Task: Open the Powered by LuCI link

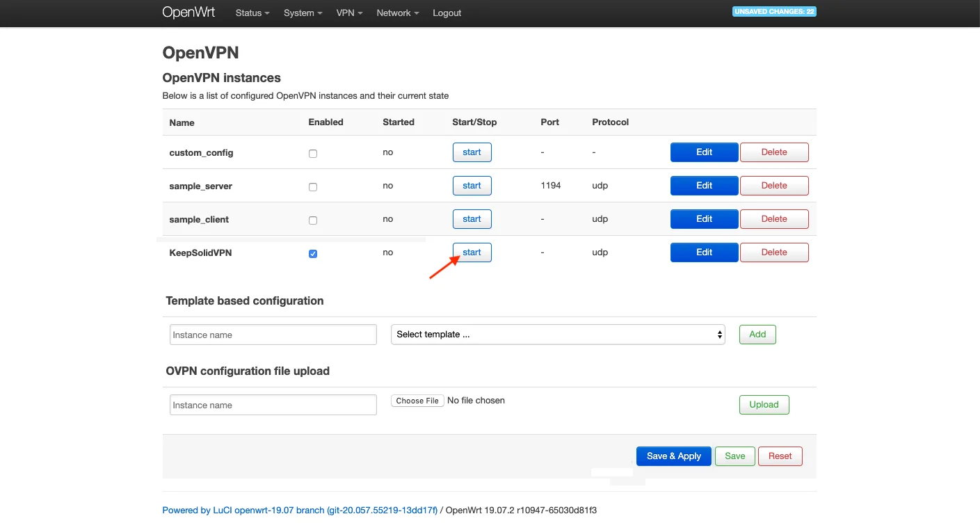Action: pyautogui.click(x=300, y=511)
